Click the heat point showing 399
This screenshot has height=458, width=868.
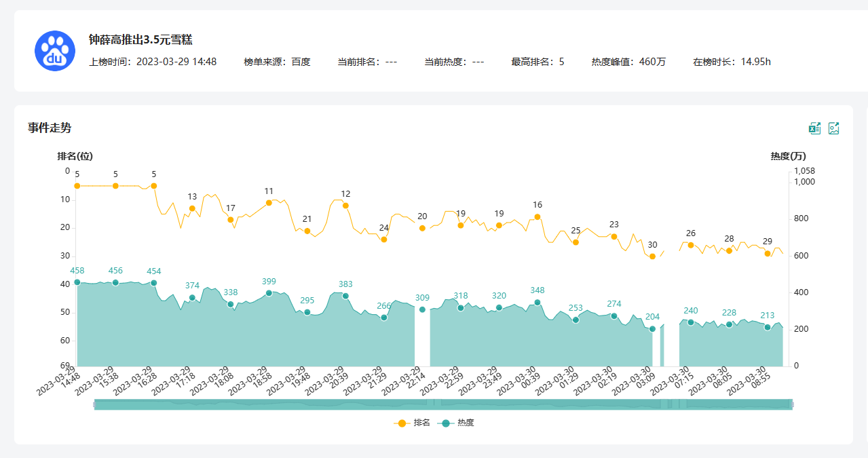(x=269, y=293)
